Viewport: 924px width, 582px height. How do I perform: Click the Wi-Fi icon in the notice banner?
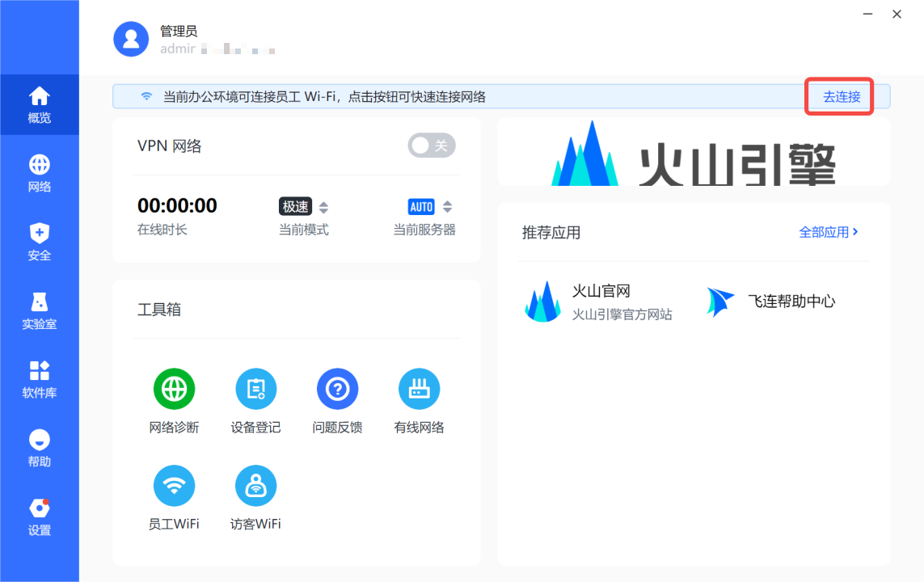point(146,97)
